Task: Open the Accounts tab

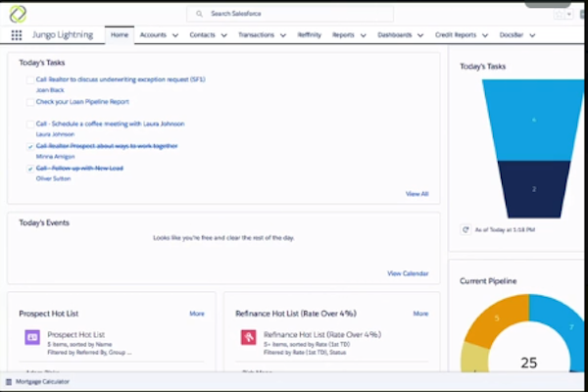Action: click(153, 35)
